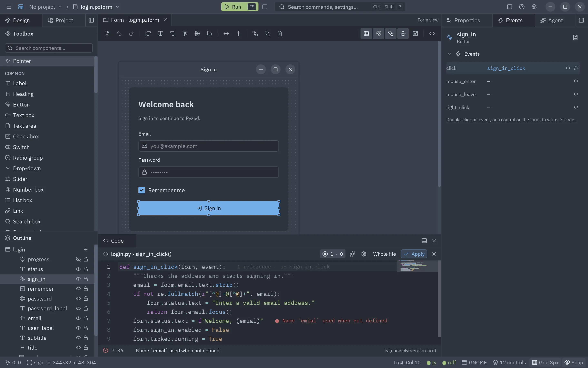Select the Slider component in Toolbox
The image size is (588, 368).
47,179
